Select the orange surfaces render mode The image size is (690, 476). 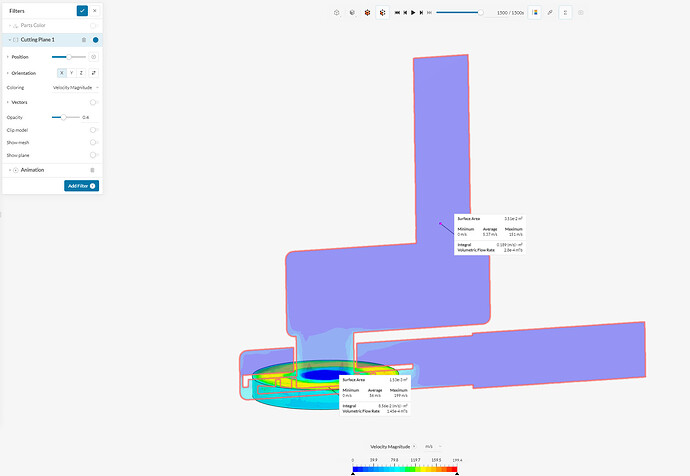tap(367, 13)
